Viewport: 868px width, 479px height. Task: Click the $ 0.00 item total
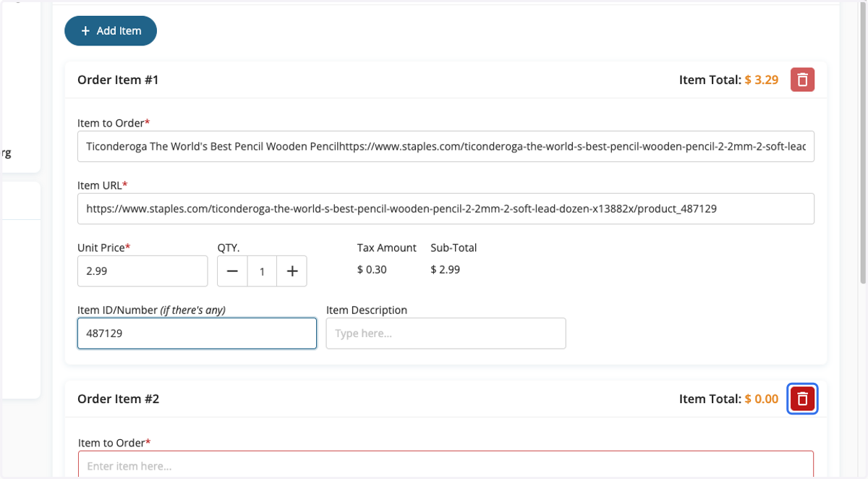click(762, 399)
